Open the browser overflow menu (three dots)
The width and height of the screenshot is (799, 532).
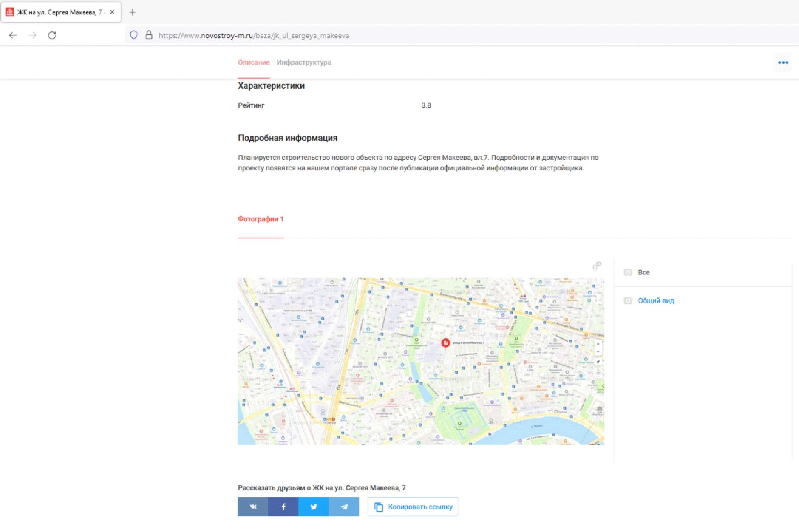tap(782, 62)
